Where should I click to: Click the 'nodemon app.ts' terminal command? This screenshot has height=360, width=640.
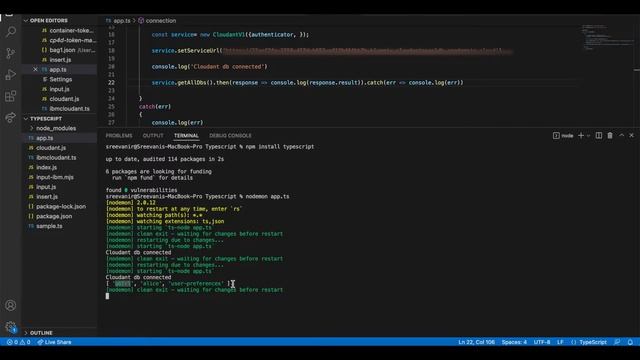[267, 196]
